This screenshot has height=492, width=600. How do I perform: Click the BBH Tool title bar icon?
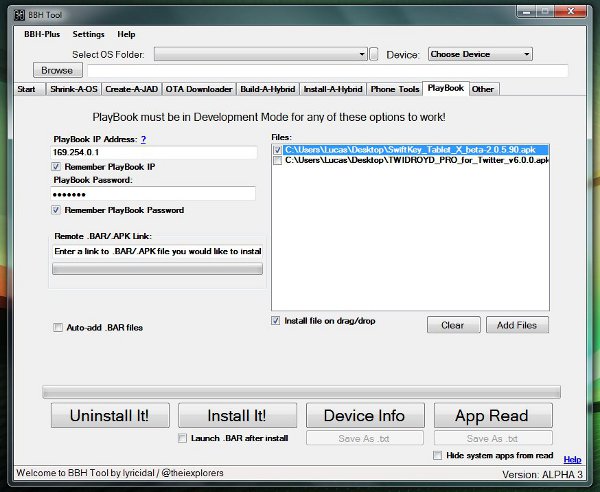[19, 15]
